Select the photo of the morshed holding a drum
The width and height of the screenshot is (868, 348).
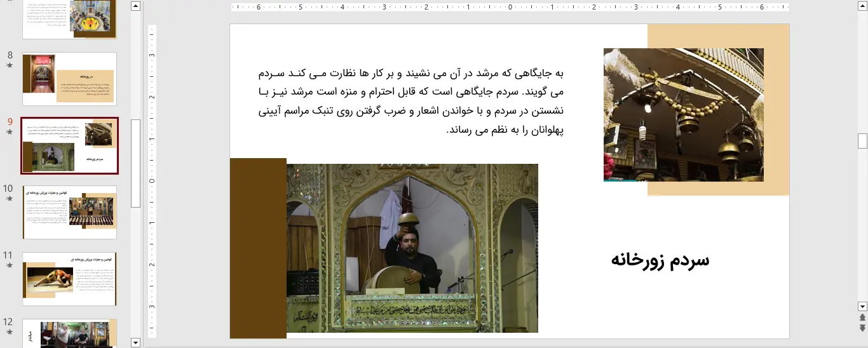pos(412,248)
